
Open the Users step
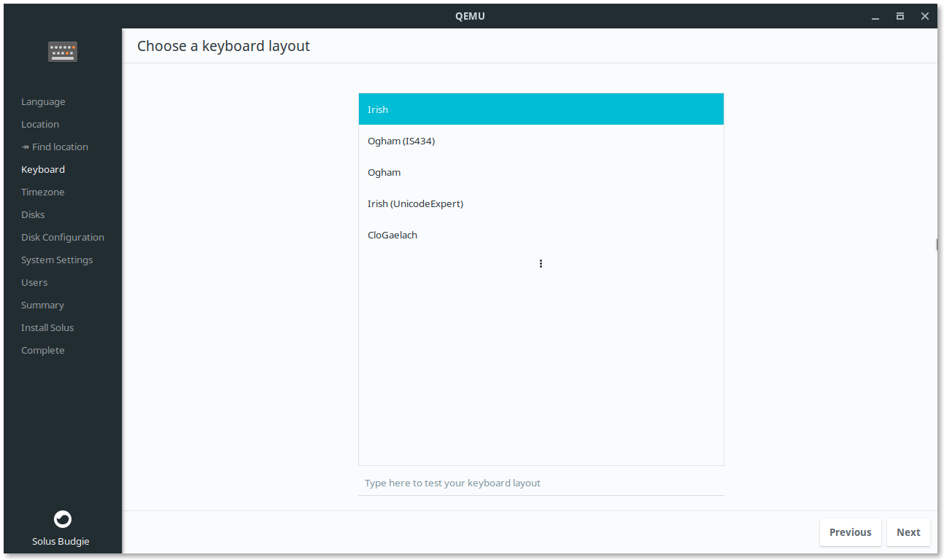tap(34, 282)
